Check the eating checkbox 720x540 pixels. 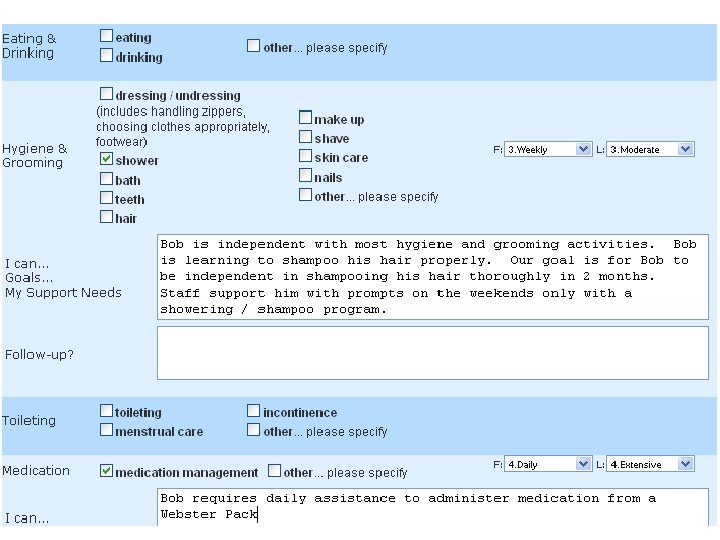(x=106, y=36)
